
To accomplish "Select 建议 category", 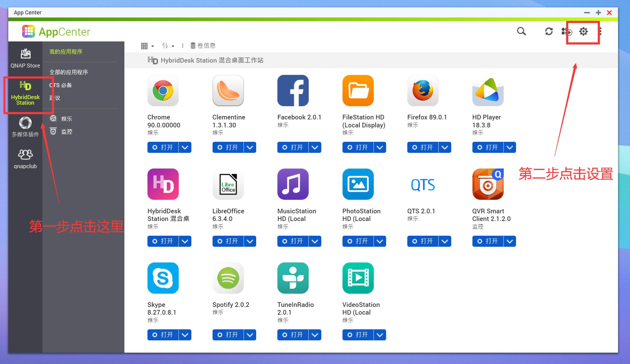I will pyautogui.click(x=55, y=98).
